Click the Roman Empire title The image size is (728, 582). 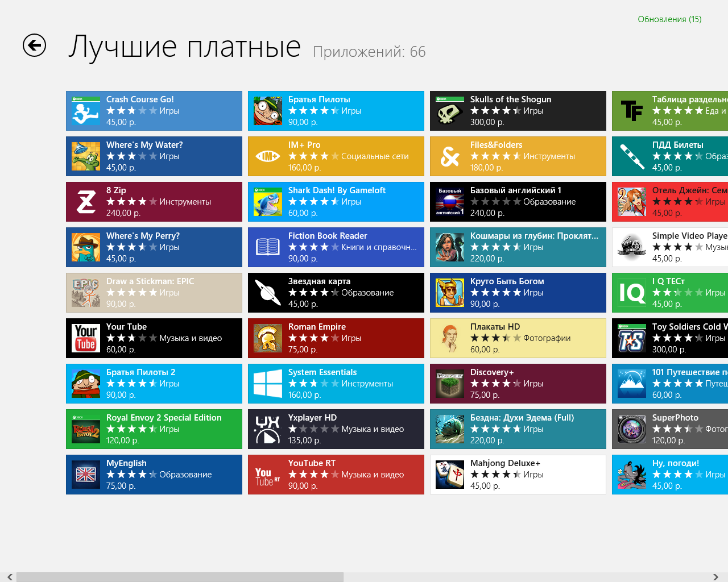tap(317, 327)
